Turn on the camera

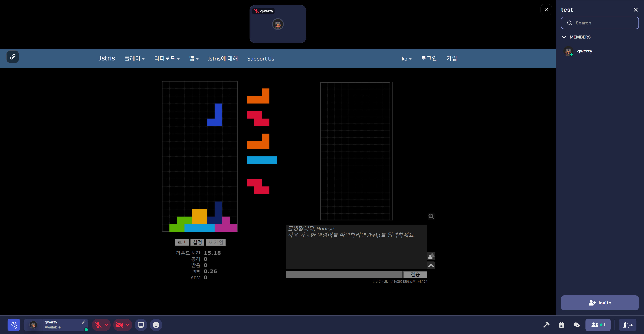click(x=120, y=325)
